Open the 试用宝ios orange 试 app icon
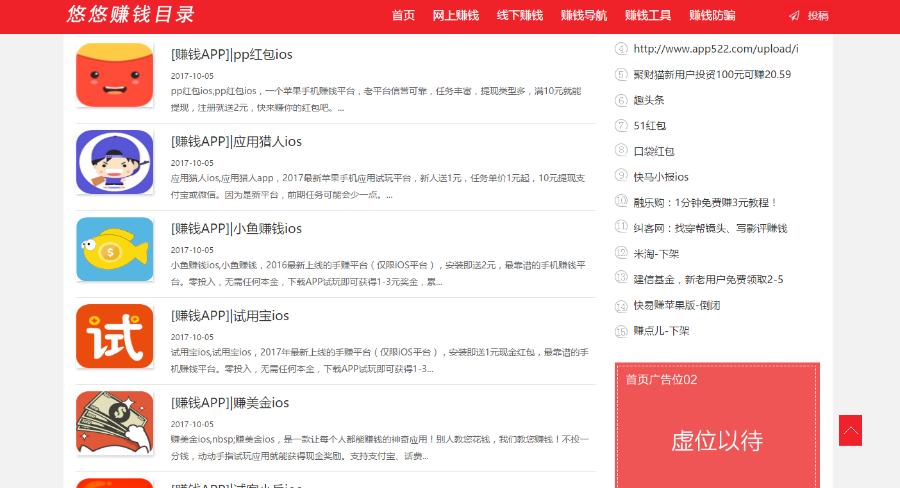 pyautogui.click(x=115, y=336)
